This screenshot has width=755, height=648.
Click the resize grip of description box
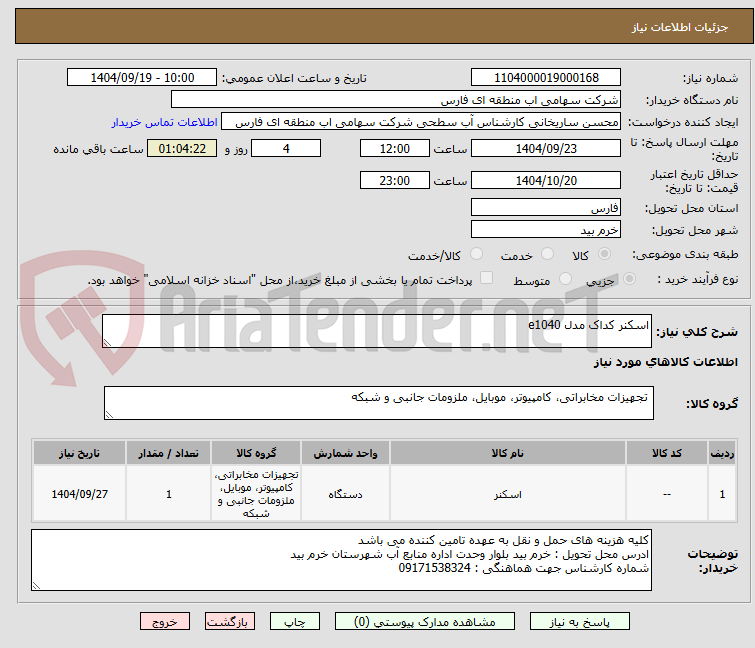(x=107, y=343)
